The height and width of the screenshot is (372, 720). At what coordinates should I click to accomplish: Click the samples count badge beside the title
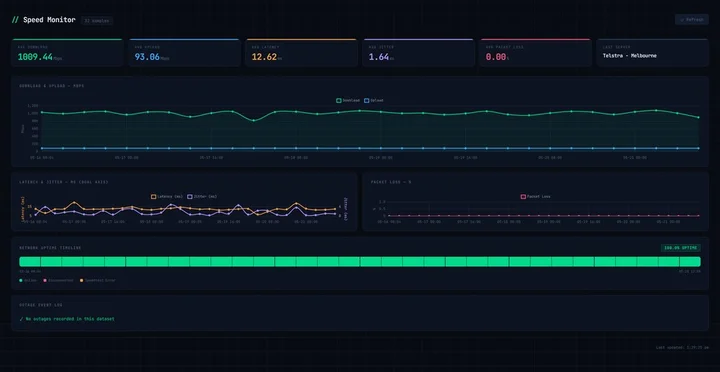(x=97, y=21)
